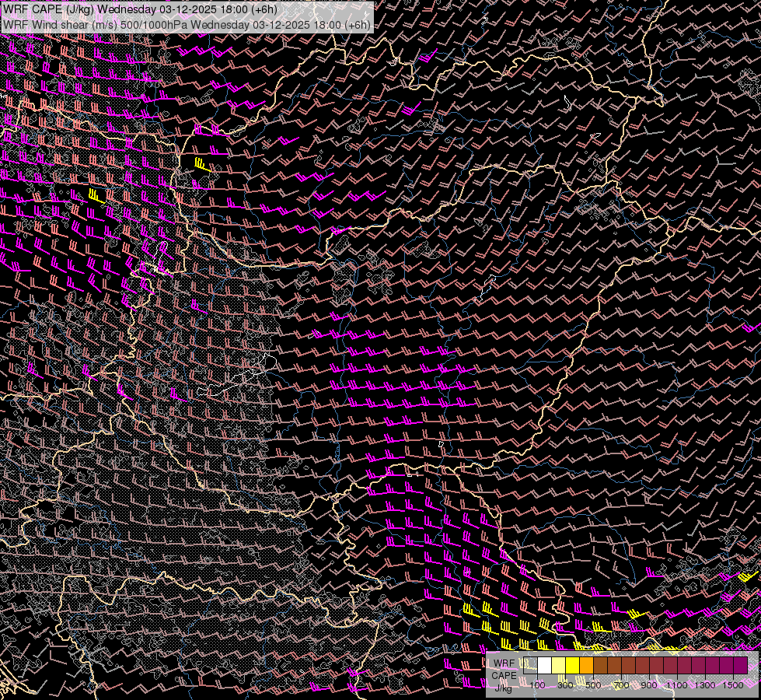Click the WRF Wind shear title line
The width and height of the screenshot is (761, 700).
[187, 24]
